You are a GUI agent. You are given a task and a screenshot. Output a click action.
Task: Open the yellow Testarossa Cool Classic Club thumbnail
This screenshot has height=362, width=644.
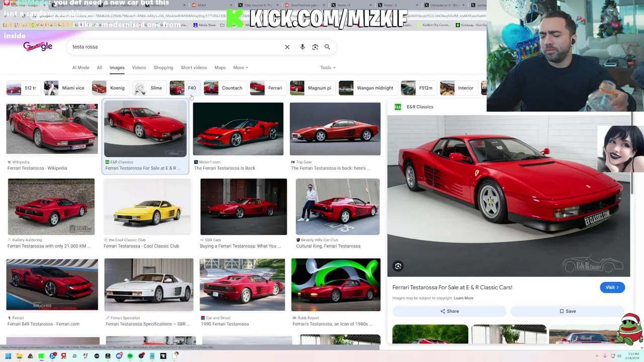(147, 207)
